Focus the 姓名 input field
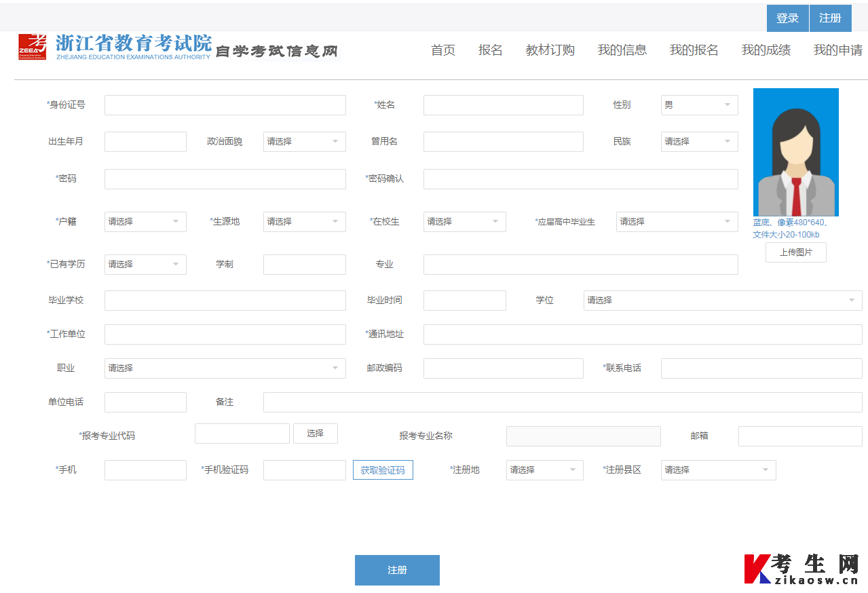Viewport: 868px width, 593px height. point(504,105)
